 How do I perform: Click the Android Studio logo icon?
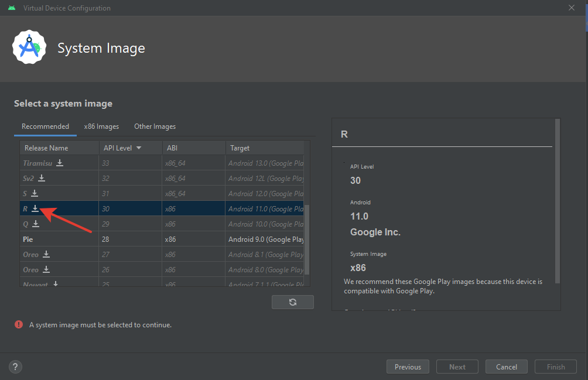coord(29,47)
